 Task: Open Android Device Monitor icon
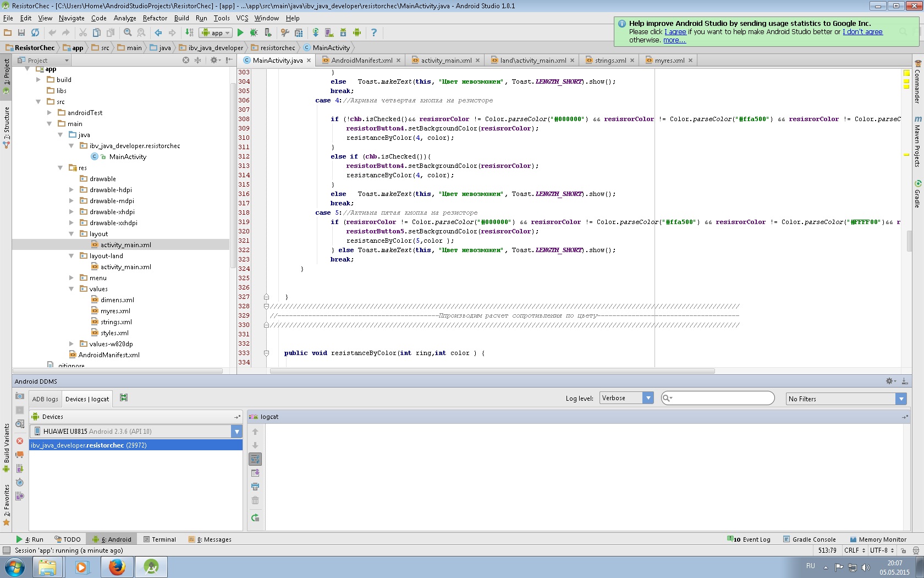pyautogui.click(x=356, y=33)
